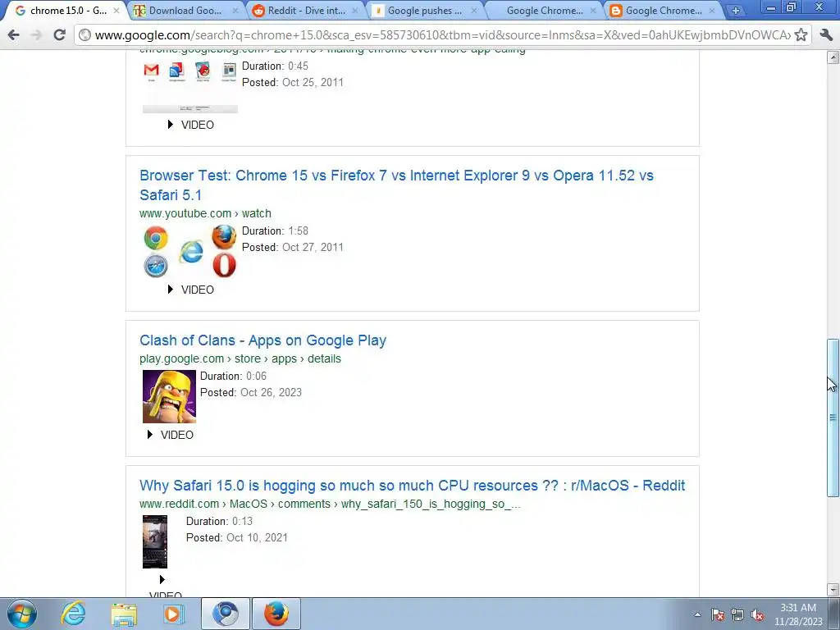Click the 'Duration: 0:45' text
Viewport: 840px width, 630px height.
tap(275, 66)
